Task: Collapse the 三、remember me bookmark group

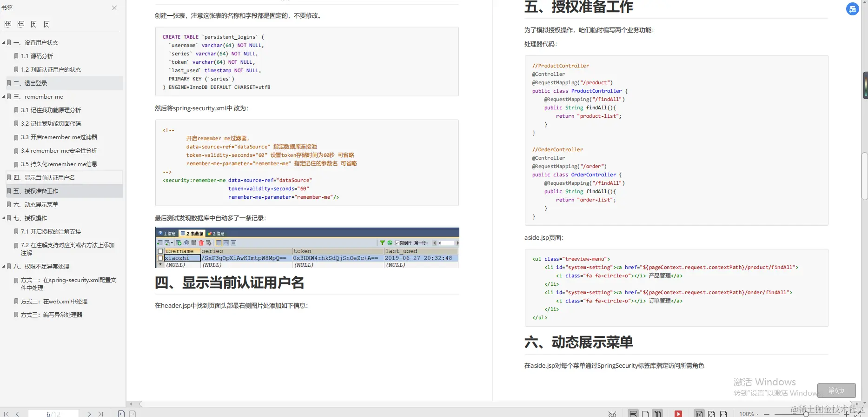Action: coord(3,97)
